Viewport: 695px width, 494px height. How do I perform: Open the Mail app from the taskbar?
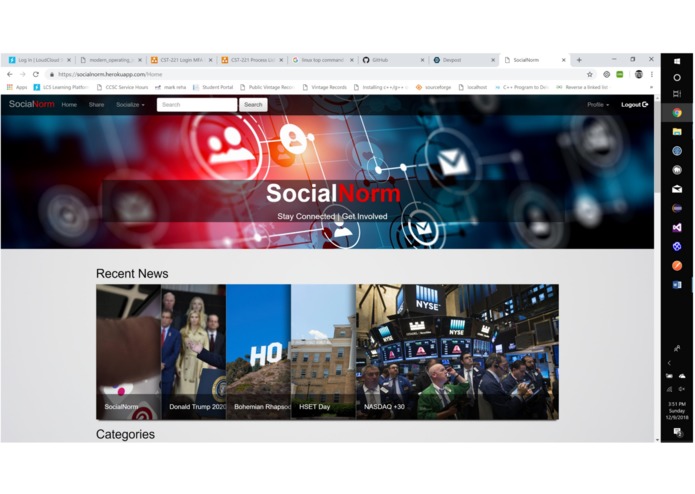677,189
